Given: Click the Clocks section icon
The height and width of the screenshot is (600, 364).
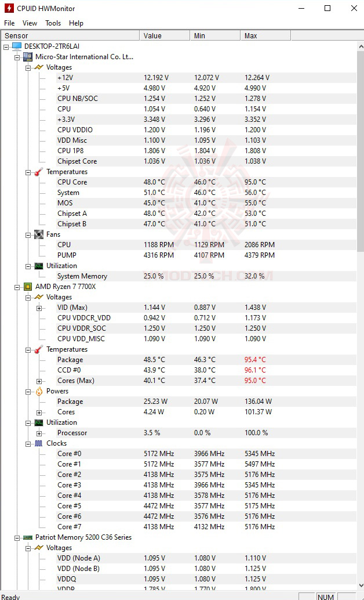Looking at the screenshot, I should pos(39,443).
